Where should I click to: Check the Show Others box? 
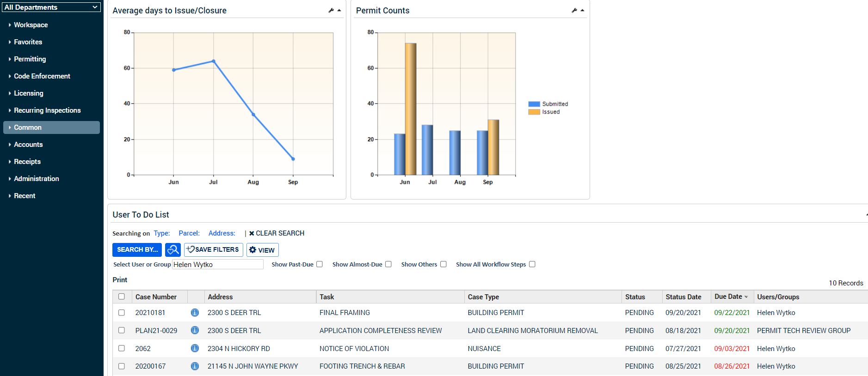tap(443, 264)
